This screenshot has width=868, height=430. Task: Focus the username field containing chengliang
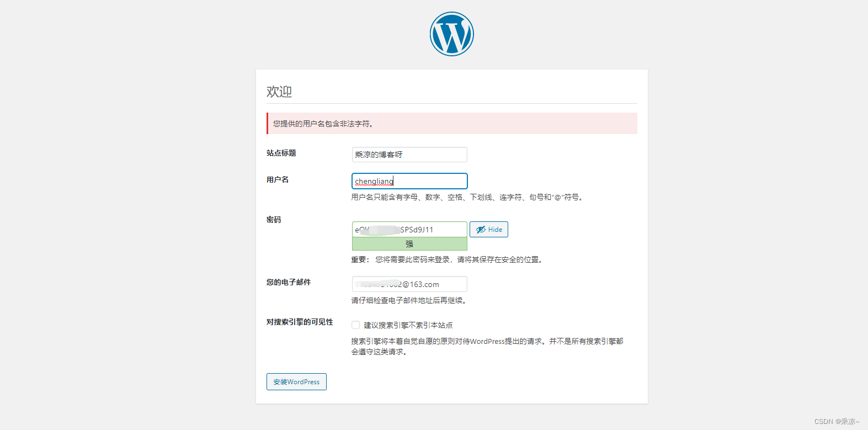(409, 181)
